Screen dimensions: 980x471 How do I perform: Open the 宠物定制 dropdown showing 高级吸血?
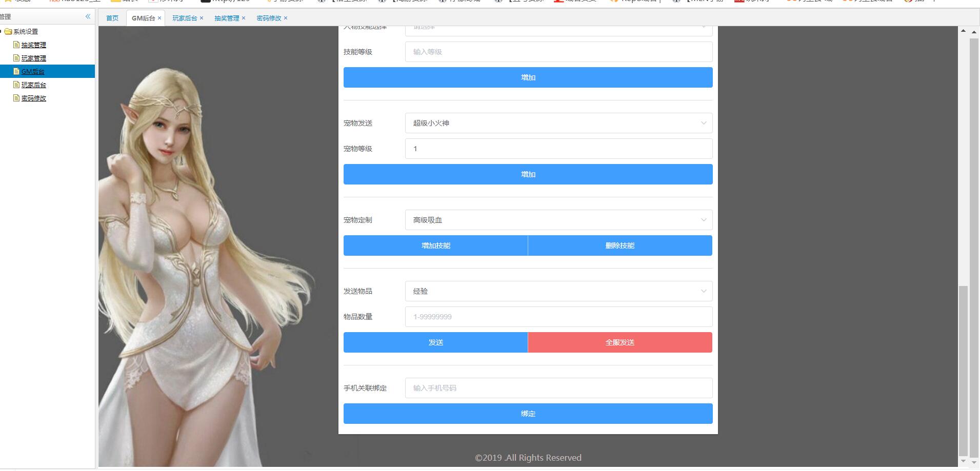[558, 220]
